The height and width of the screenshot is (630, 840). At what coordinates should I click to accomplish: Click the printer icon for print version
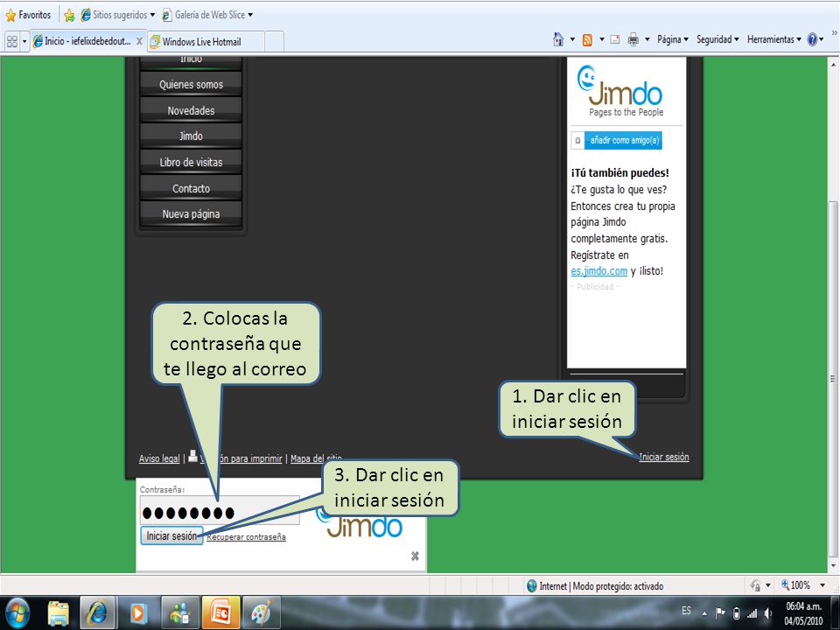192,456
